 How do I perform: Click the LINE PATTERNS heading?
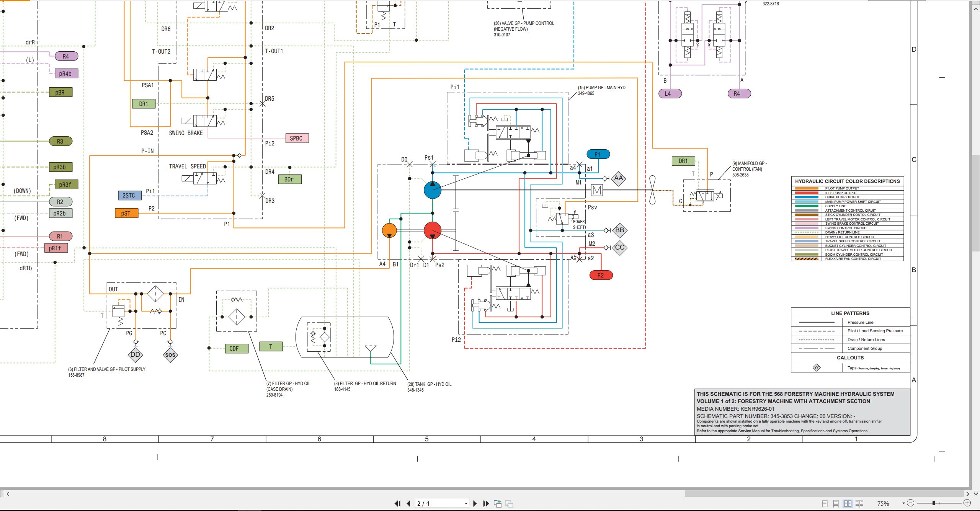coord(850,313)
